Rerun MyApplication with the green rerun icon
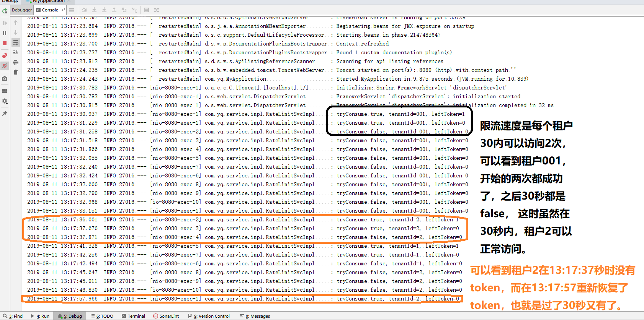 pos(5,11)
